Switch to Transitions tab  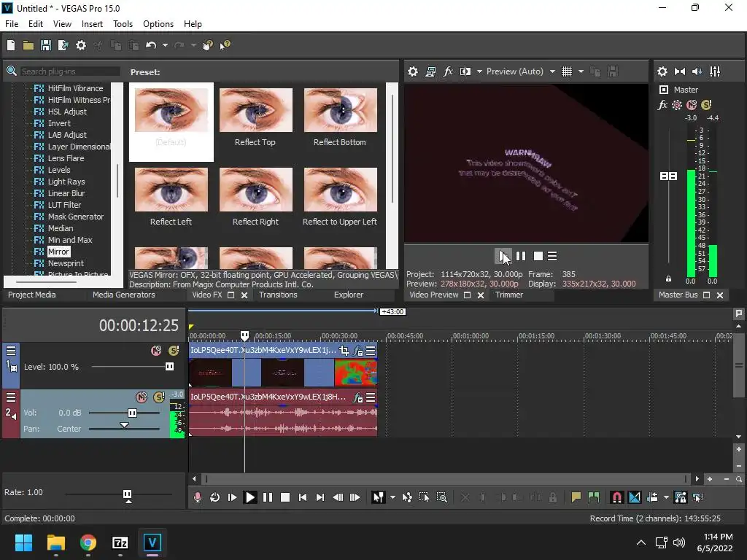(x=278, y=295)
